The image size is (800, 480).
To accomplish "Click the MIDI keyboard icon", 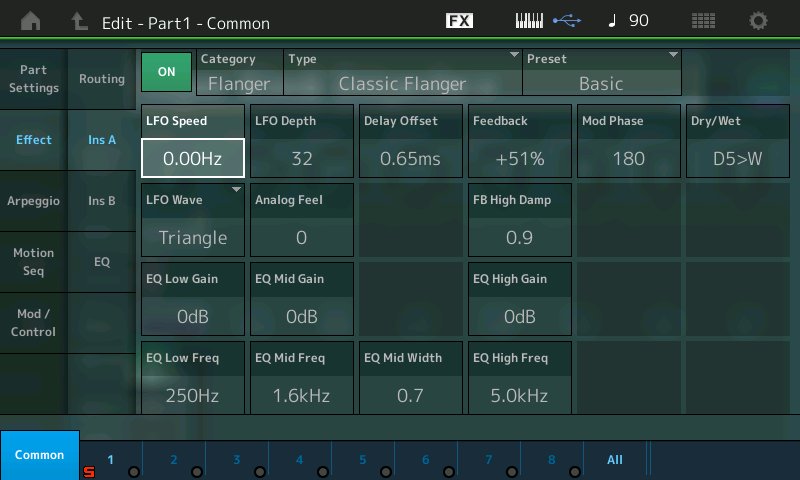I will click(x=533, y=21).
